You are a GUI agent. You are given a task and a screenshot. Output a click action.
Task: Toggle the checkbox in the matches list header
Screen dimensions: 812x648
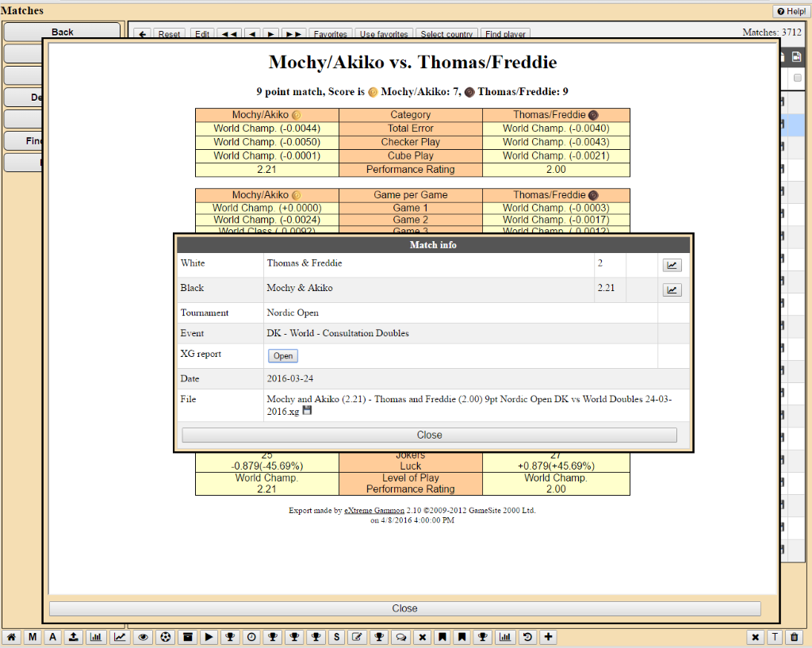[798, 78]
